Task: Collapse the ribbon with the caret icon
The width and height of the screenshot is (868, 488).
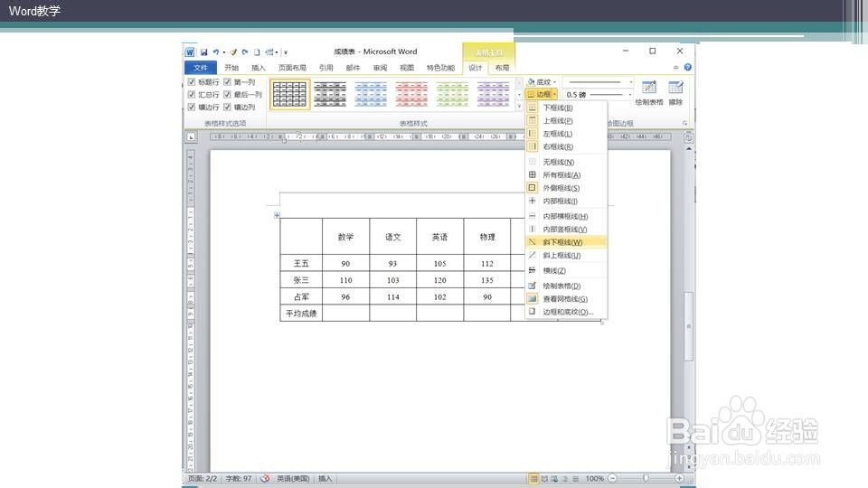Action: (676, 67)
